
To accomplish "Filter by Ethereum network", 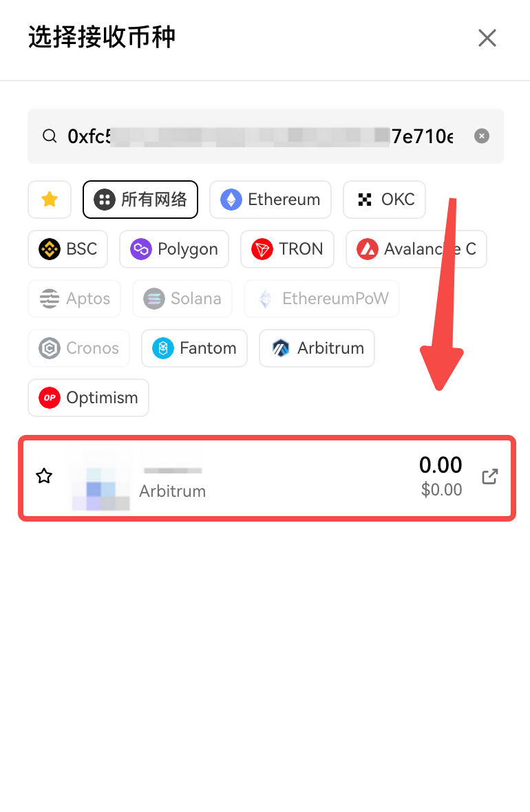I will [x=271, y=200].
